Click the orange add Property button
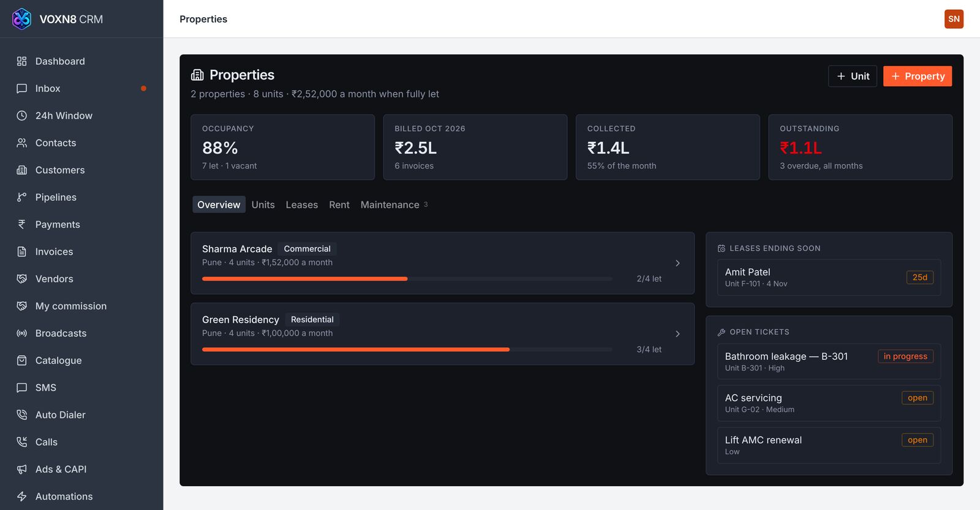The height and width of the screenshot is (510, 980). click(918, 77)
